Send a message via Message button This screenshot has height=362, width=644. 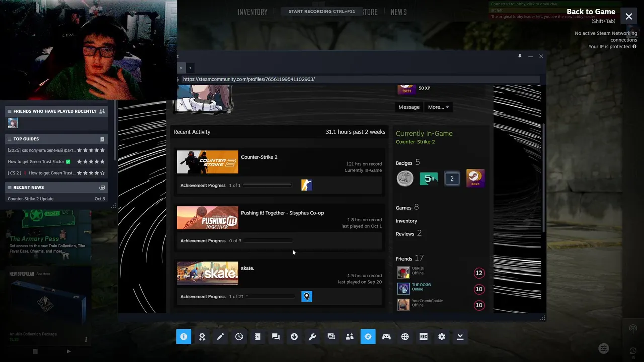409,107
